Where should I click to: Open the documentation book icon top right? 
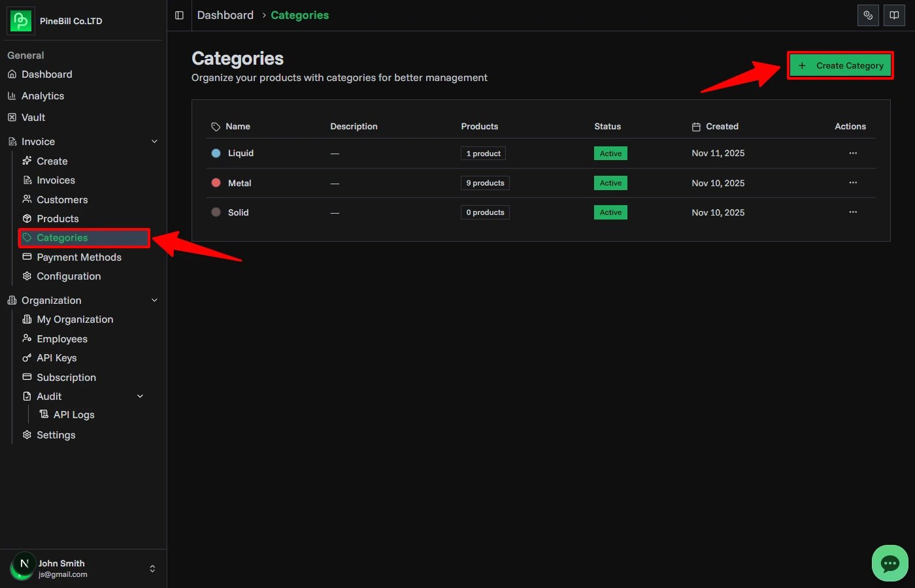[x=894, y=15]
